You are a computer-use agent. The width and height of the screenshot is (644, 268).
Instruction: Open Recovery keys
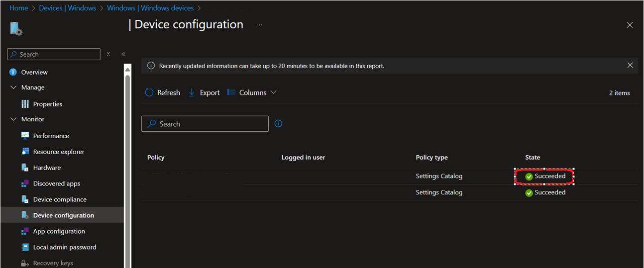[53, 263]
